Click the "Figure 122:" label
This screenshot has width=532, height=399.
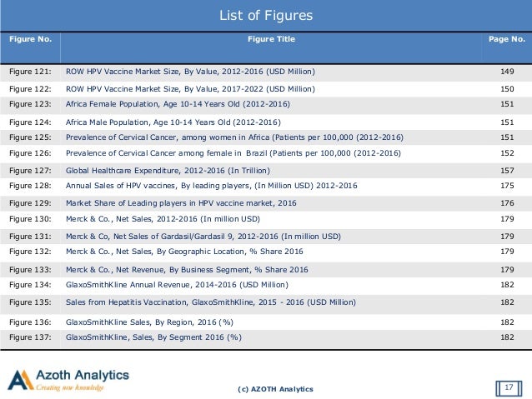(x=30, y=89)
